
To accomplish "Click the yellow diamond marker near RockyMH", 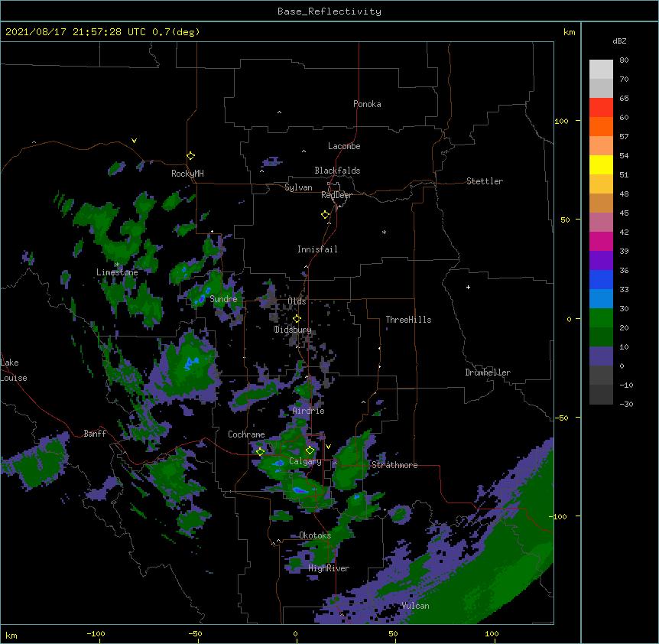I will [190, 156].
